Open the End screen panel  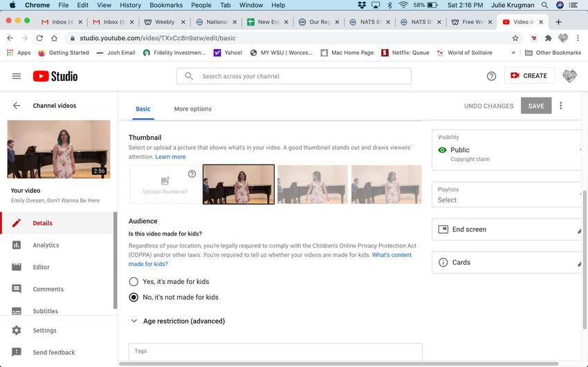506,229
